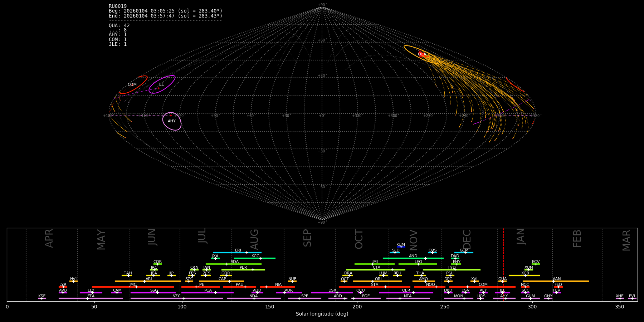Select the orange AAN shower bar in the timeline
Screen dimensions: 644x322
point(572,281)
